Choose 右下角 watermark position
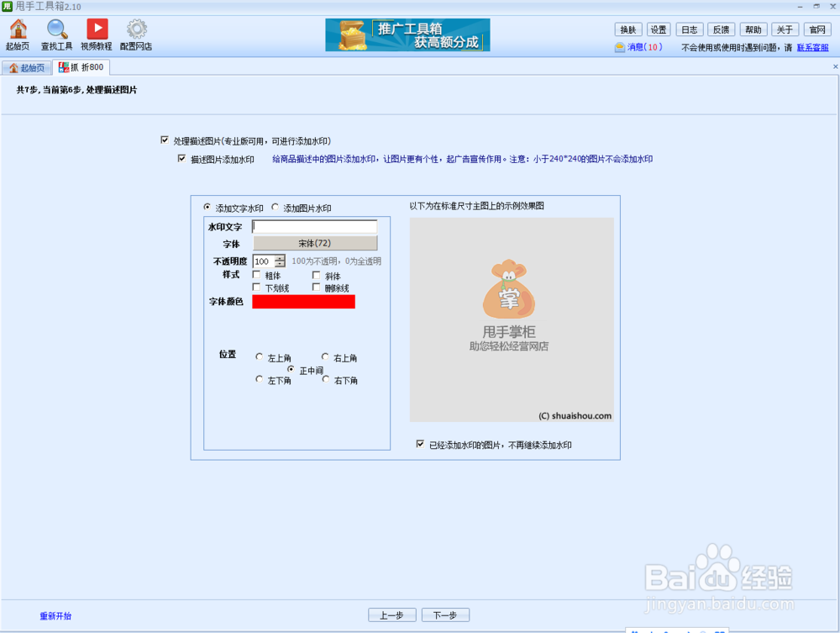840x633 pixels. 326,380
